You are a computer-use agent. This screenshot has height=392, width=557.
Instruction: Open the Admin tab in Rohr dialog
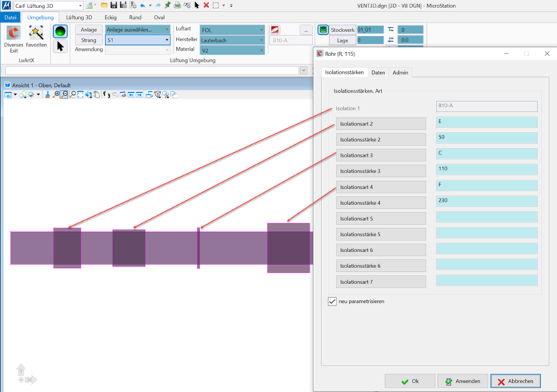[400, 72]
